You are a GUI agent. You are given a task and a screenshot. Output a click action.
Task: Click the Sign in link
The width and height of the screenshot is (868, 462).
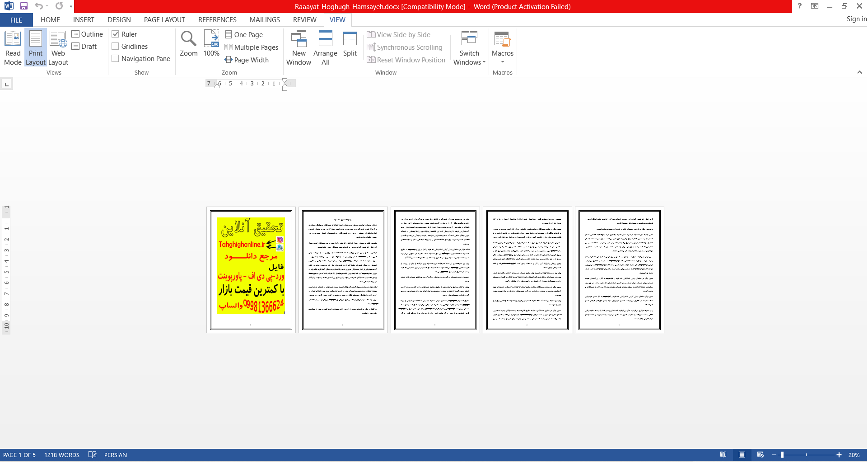(856, 19)
